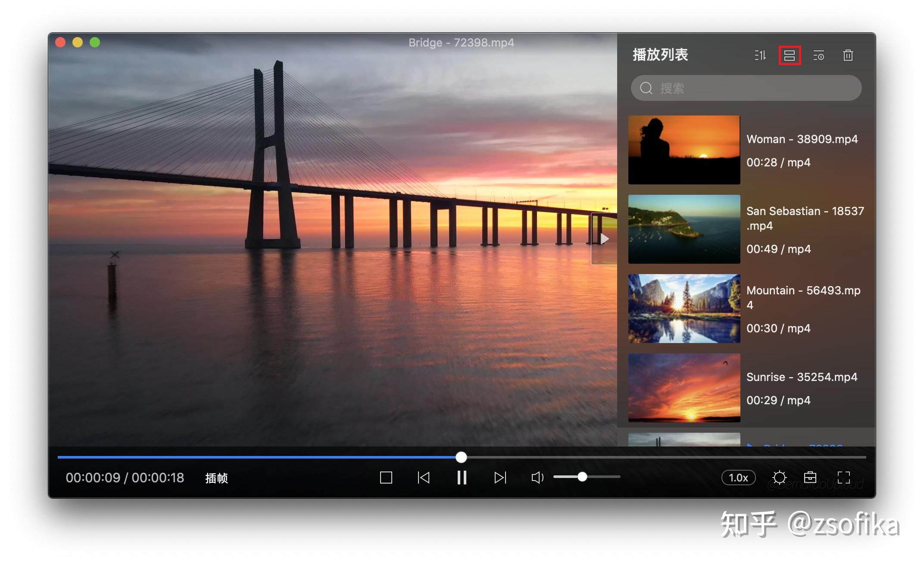Stop playback with the square button

point(386,478)
